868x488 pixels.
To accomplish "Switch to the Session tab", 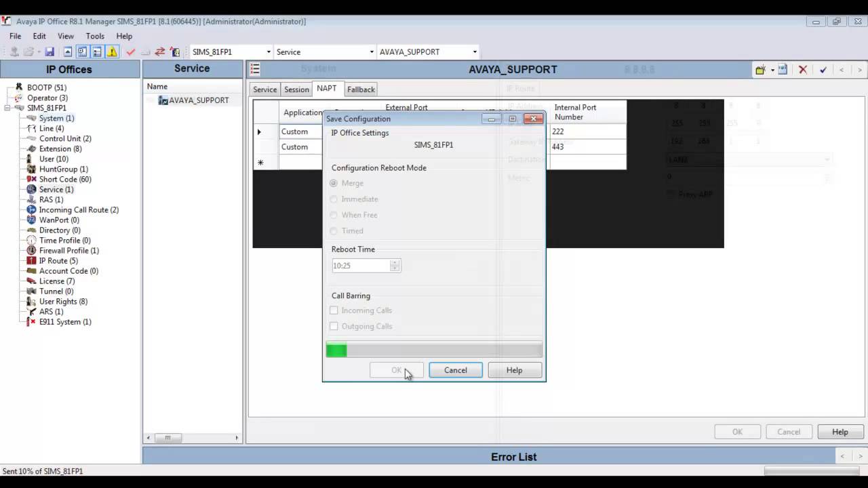I will point(296,89).
